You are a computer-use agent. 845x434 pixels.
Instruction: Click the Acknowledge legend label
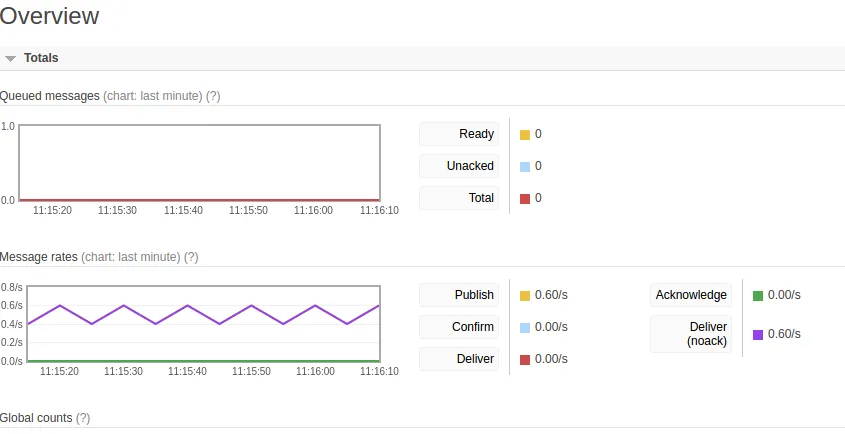click(x=691, y=295)
